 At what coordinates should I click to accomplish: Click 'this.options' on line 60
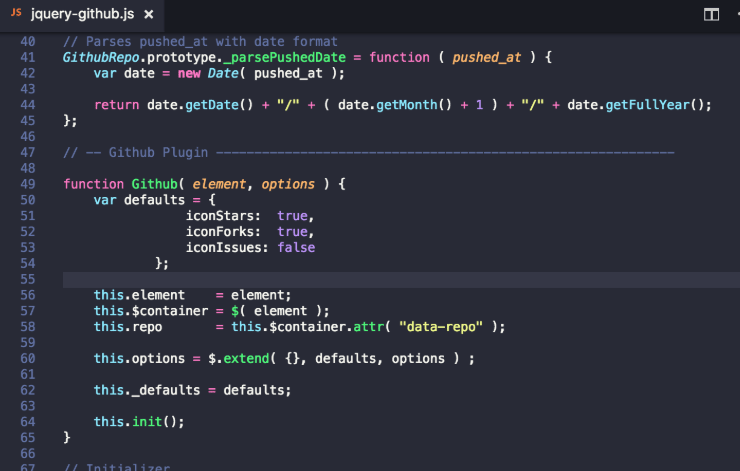coord(139,359)
